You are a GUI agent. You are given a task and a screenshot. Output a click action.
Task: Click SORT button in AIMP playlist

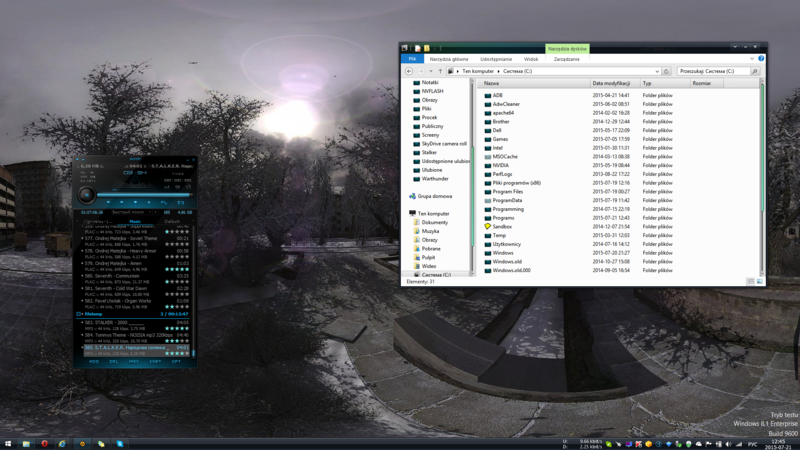point(155,362)
